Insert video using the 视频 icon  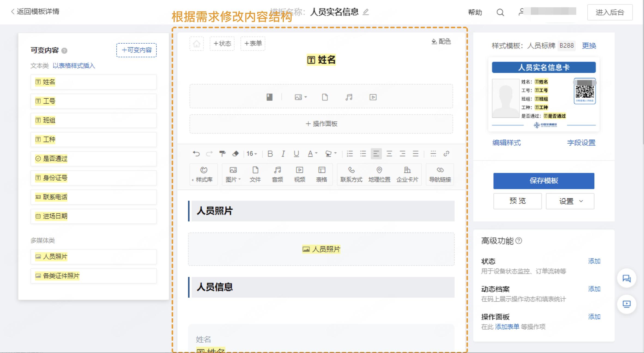pyautogui.click(x=300, y=174)
